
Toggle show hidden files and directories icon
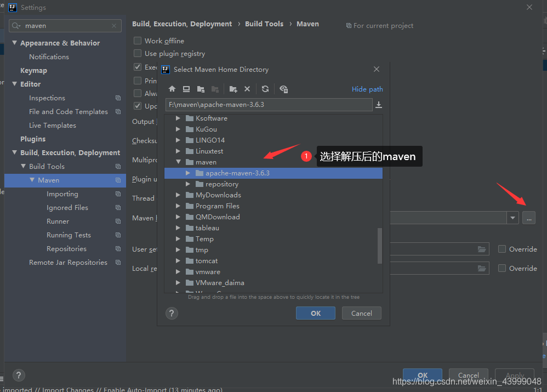[x=283, y=89]
